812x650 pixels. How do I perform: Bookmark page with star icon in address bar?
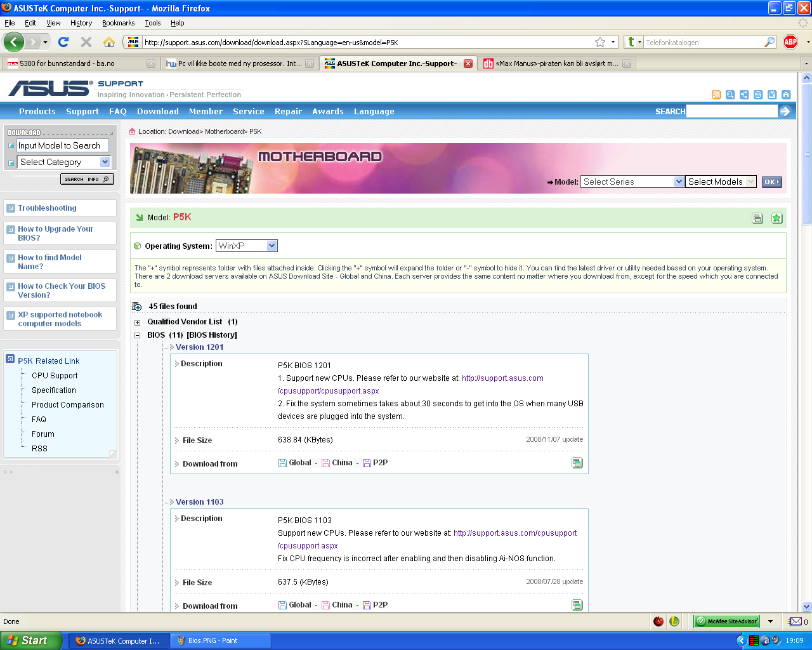pos(600,42)
